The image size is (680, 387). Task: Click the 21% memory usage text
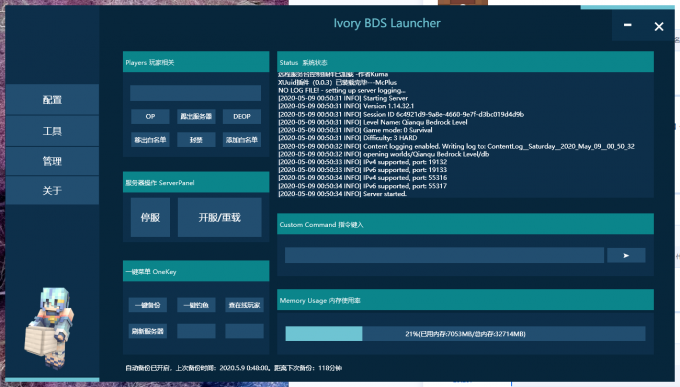pos(465,334)
